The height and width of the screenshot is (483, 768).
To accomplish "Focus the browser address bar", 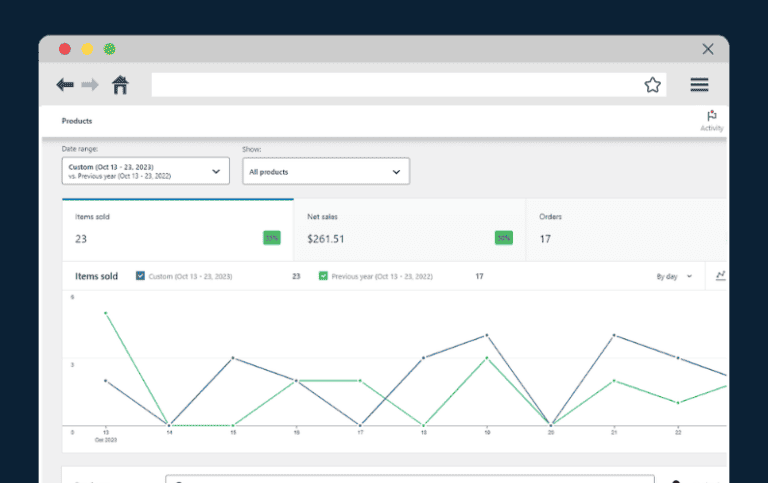I will tap(409, 85).
